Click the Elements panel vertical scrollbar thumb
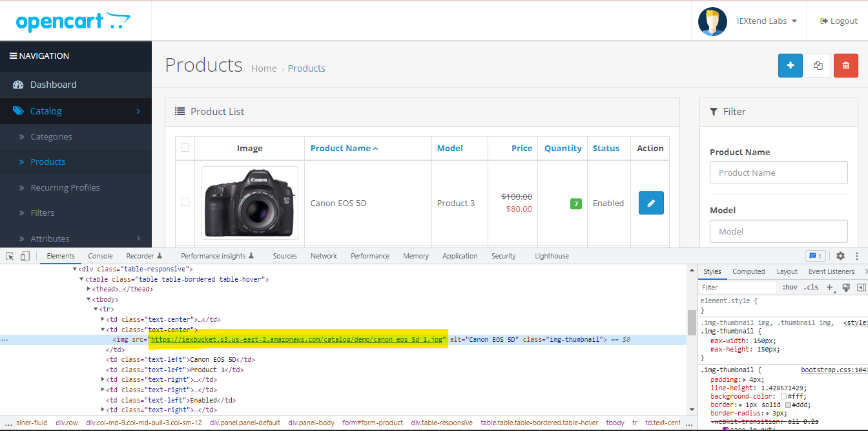This screenshot has width=868, height=431. pyautogui.click(x=692, y=322)
